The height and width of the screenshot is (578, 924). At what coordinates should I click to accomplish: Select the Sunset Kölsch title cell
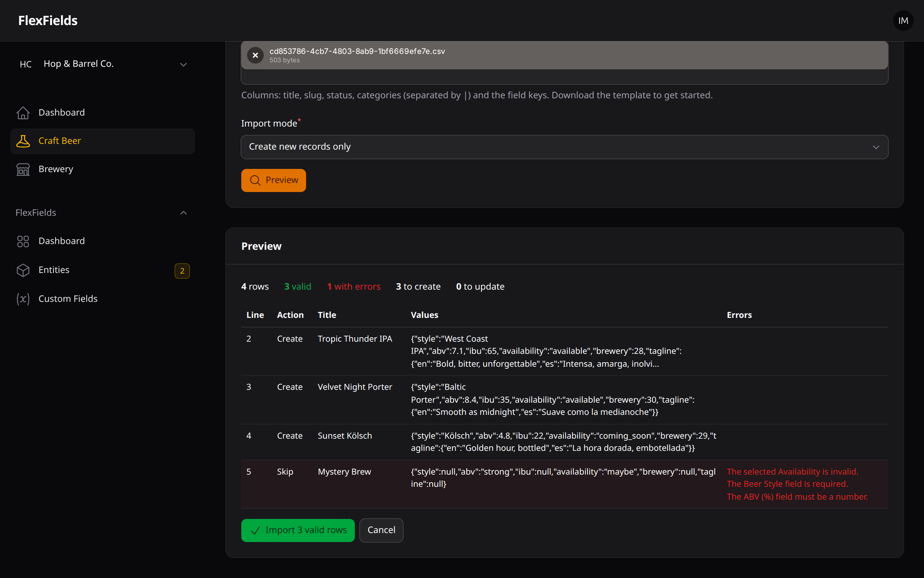pyautogui.click(x=345, y=436)
